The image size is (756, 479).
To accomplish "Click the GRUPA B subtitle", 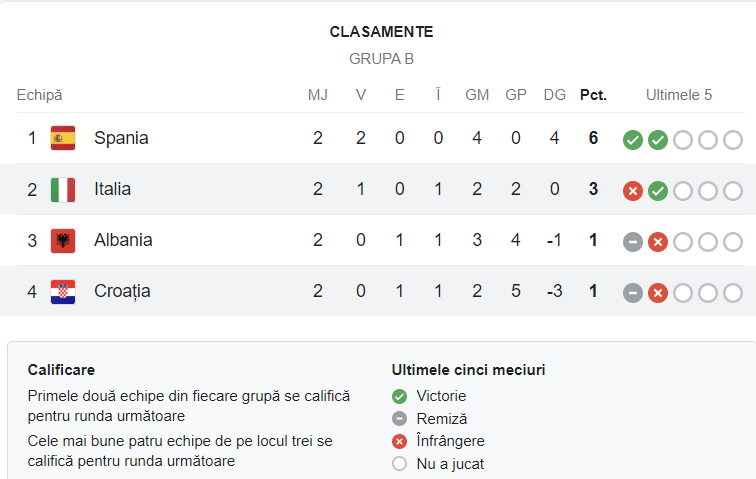I will pos(381,59).
